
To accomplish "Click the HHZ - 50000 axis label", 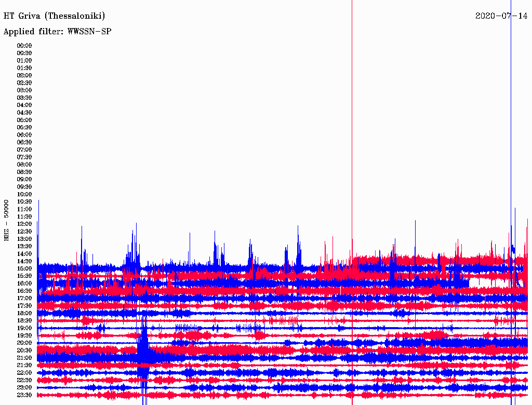I will 6,220.
